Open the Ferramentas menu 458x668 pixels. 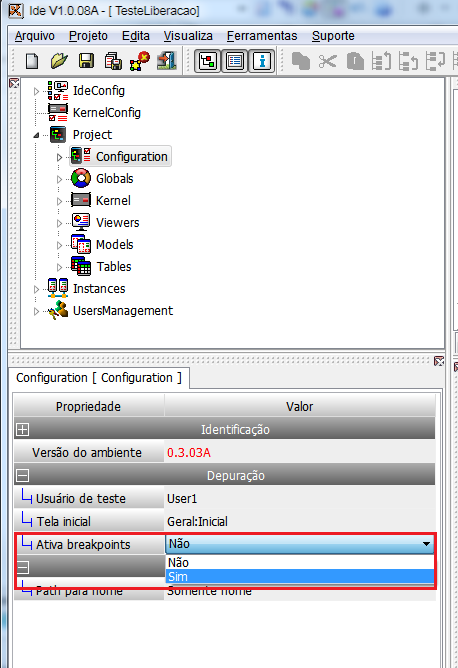(x=262, y=36)
